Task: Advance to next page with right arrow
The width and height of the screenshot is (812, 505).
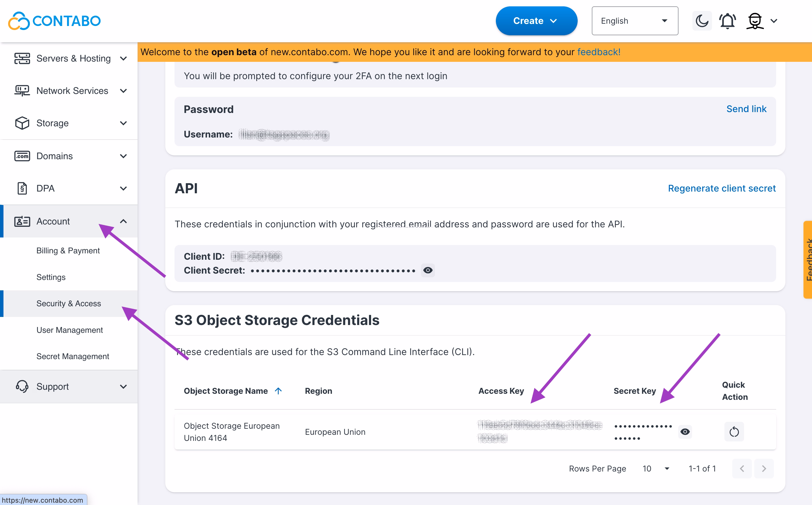Action: (764, 469)
